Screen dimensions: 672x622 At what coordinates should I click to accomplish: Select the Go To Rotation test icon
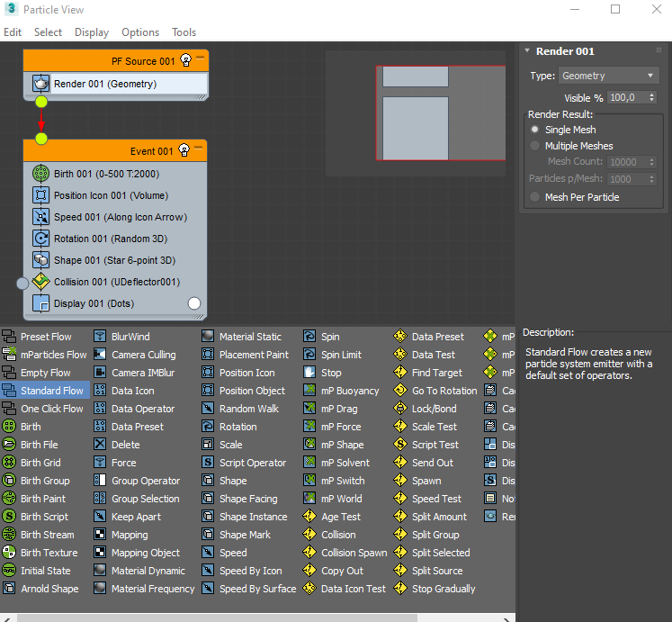pos(400,391)
